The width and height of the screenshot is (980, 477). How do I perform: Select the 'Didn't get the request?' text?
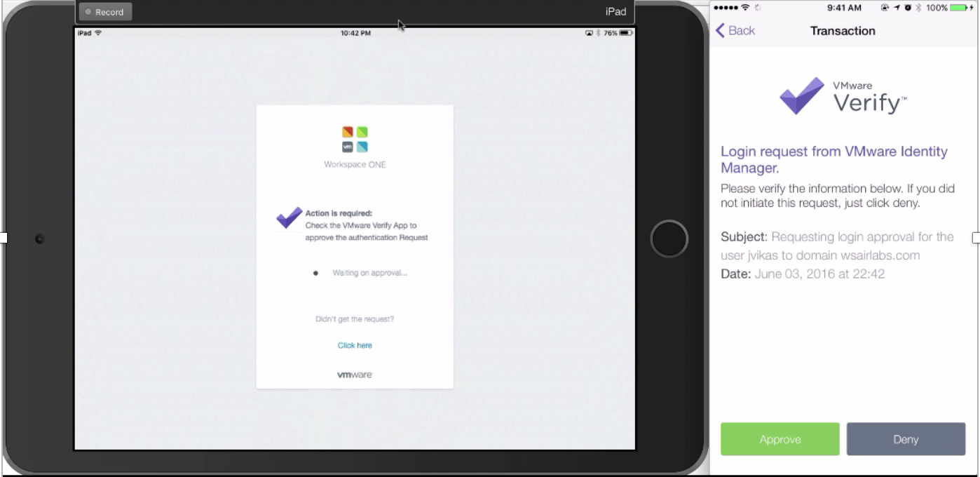[355, 319]
